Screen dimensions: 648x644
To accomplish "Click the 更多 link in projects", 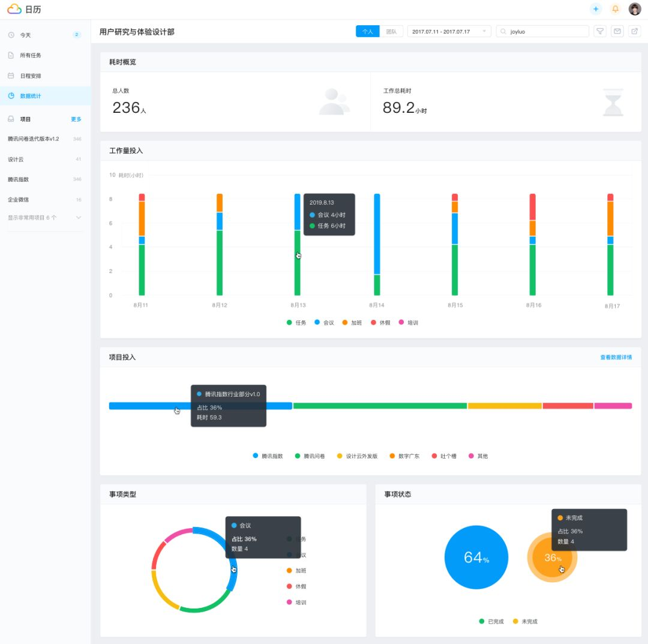I will (76, 119).
